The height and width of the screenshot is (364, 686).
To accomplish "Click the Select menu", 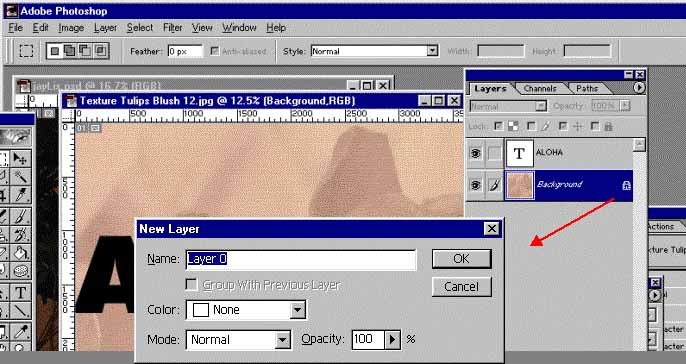I will pyautogui.click(x=140, y=28).
